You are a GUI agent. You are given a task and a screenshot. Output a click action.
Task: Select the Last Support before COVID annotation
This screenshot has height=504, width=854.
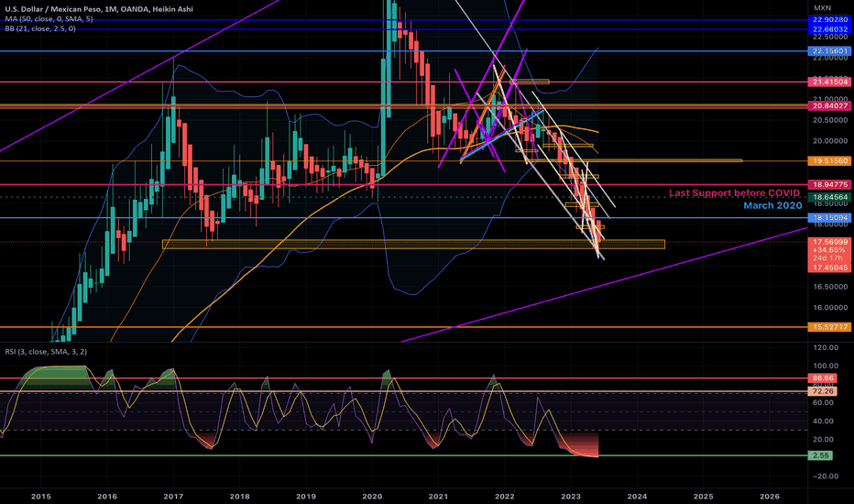734,192
